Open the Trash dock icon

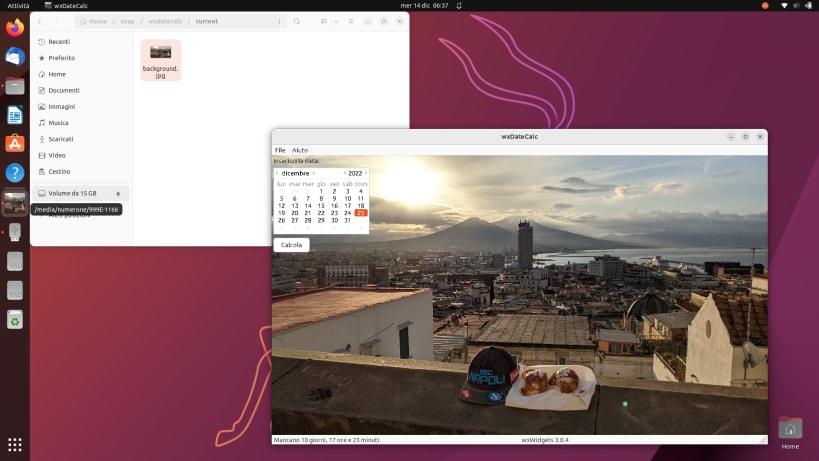(15, 320)
